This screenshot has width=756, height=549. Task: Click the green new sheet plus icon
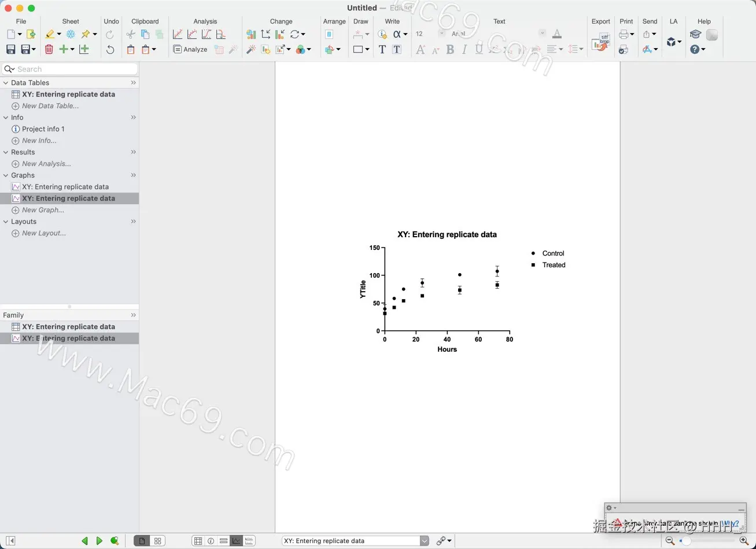tap(64, 50)
